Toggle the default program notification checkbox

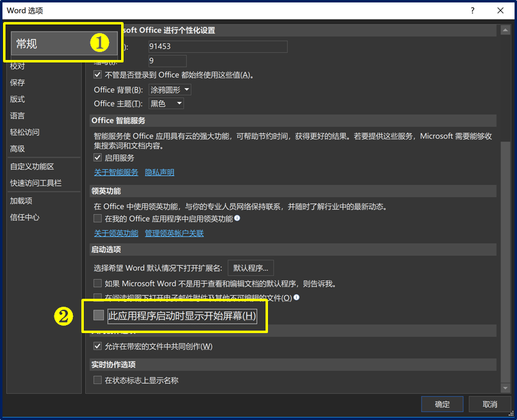tap(98, 283)
